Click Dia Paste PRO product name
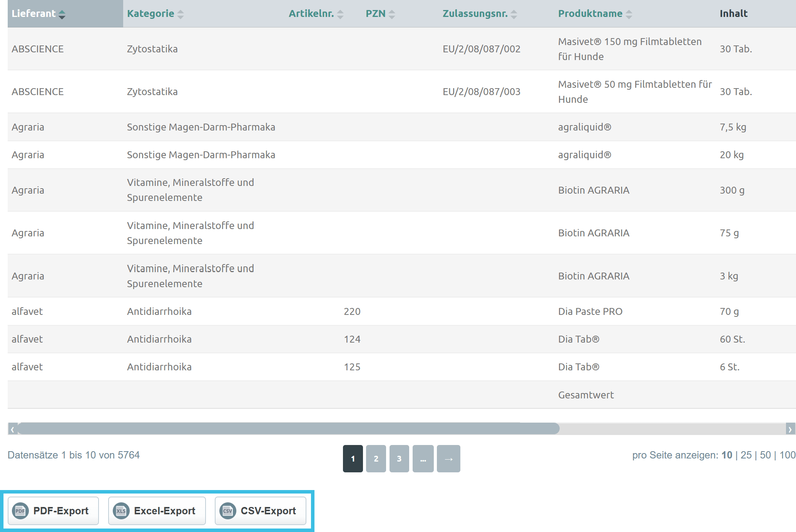This screenshot has height=532, width=796. tap(590, 311)
